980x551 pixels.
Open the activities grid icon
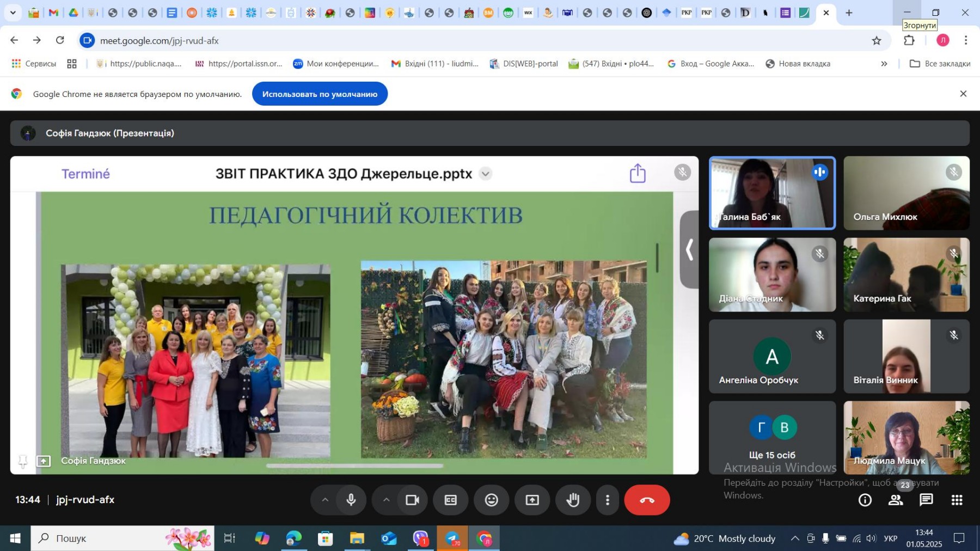pos(957,500)
